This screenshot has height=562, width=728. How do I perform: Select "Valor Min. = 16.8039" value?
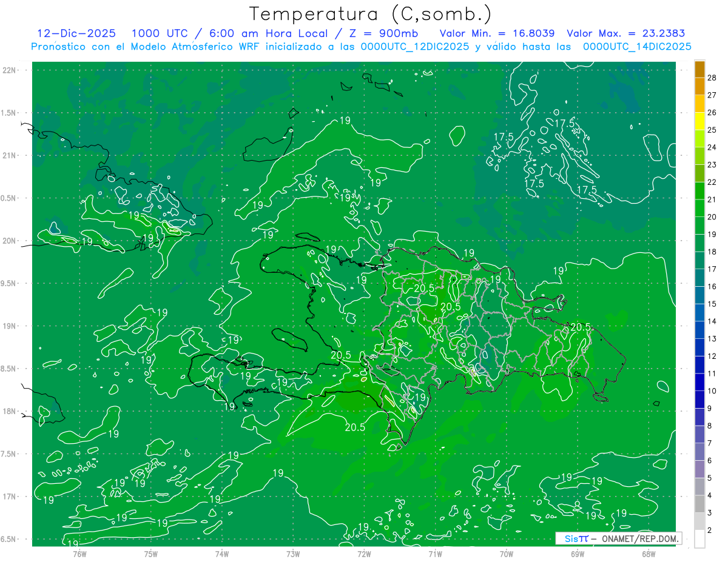click(497, 33)
